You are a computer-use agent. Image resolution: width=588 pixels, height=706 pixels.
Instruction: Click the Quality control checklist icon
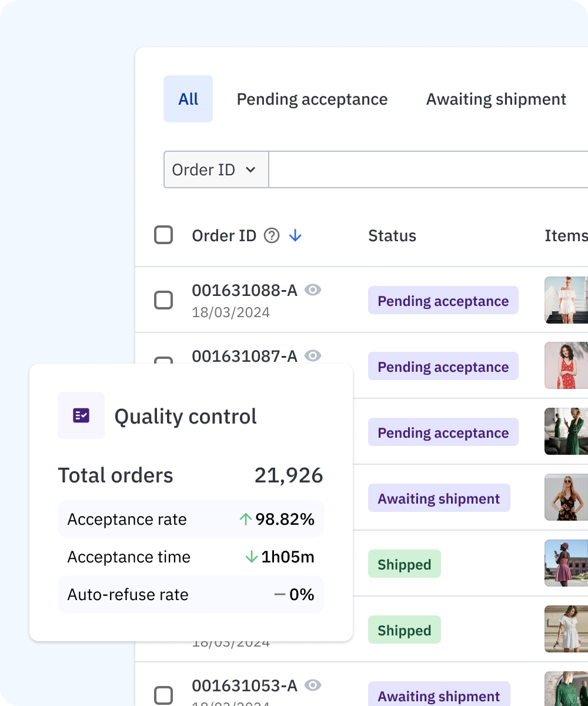pos(81,415)
